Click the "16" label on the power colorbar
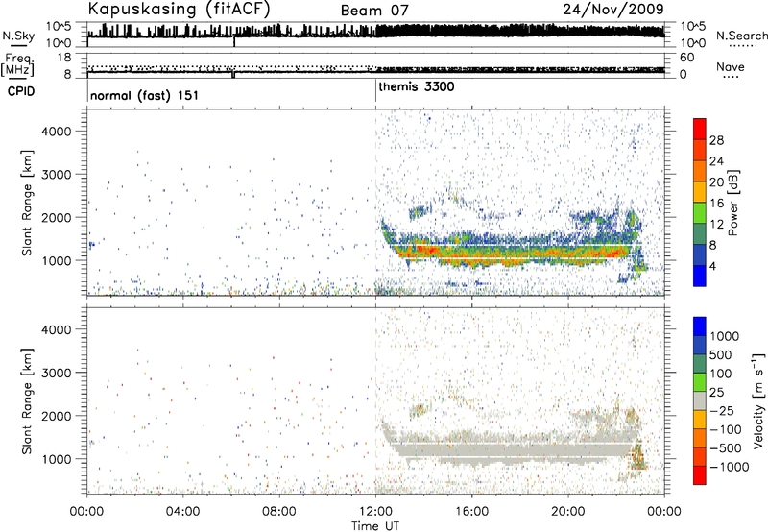The width and height of the screenshot is (768, 532). (x=716, y=204)
